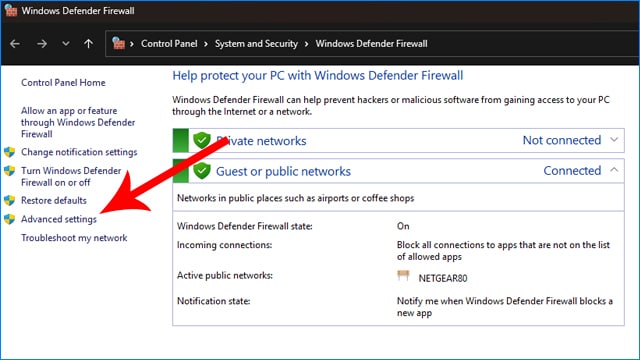The image size is (640, 360).
Task: Open Troubleshoot my network link
Action: (x=74, y=238)
